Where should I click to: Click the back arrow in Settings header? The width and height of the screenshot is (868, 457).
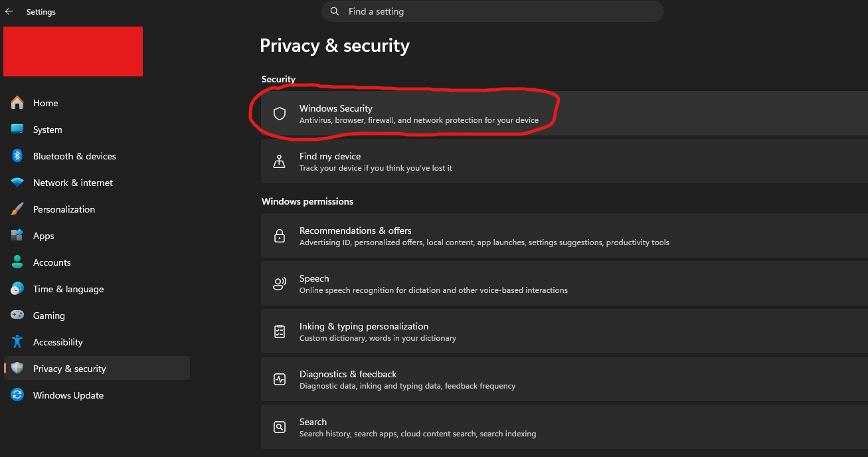pos(9,11)
